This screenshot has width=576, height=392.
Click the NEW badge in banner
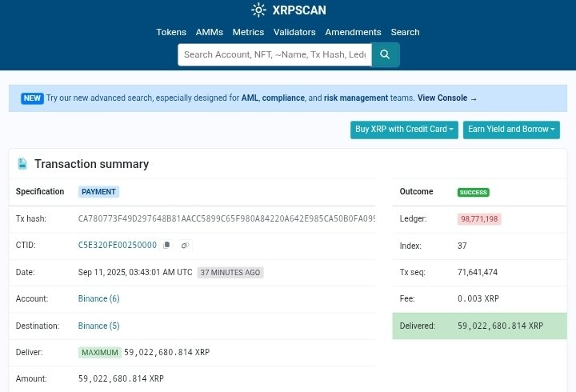[x=32, y=98]
